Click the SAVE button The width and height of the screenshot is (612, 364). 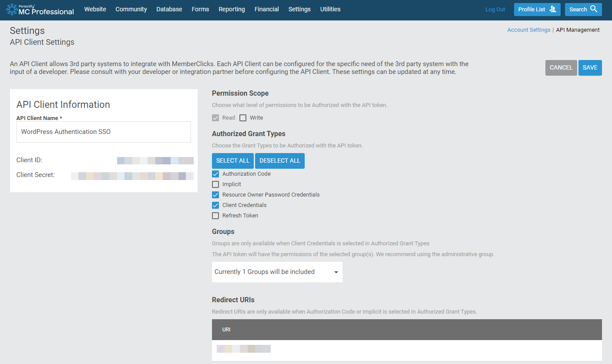click(590, 67)
